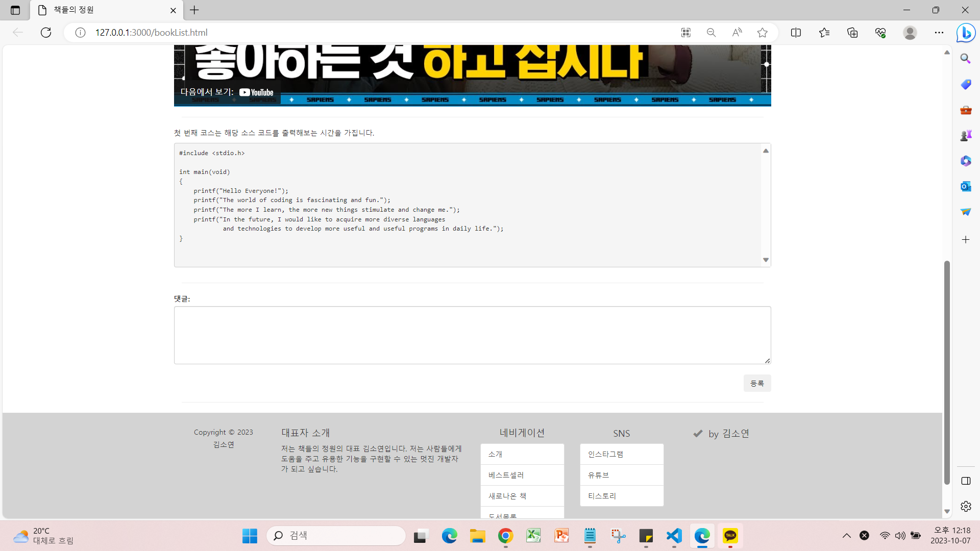Click sidebar Search icon
The height and width of the screenshot is (551, 980).
point(965,59)
